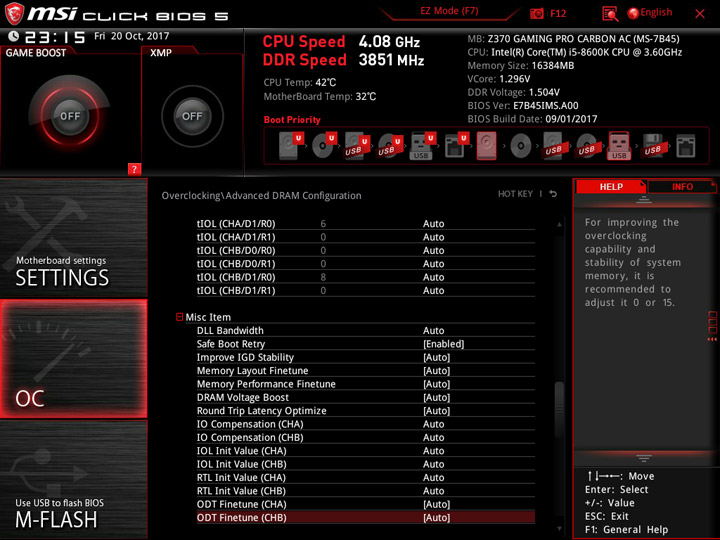Edit the RTL Init Value (CHA) Auto field
The width and height of the screenshot is (720, 540).
[433, 478]
